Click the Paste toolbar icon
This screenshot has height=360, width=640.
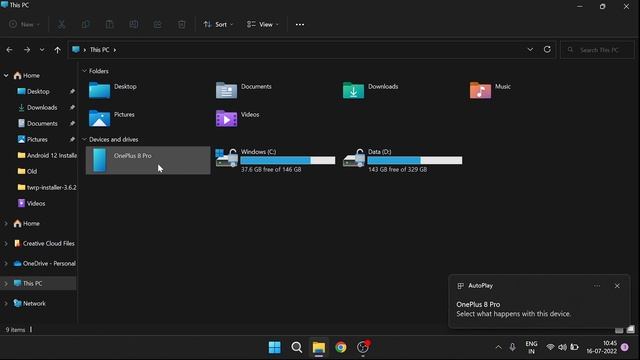[x=109, y=24]
